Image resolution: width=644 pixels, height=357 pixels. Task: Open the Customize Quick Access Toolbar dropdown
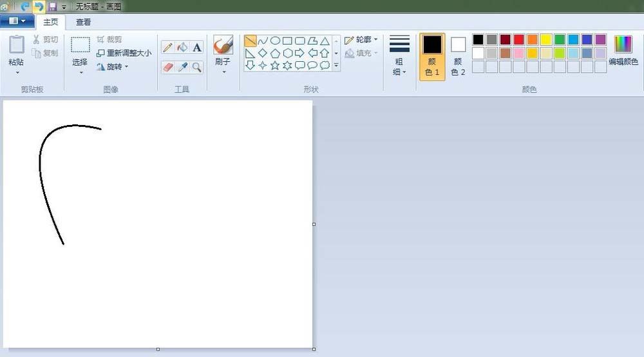click(64, 7)
